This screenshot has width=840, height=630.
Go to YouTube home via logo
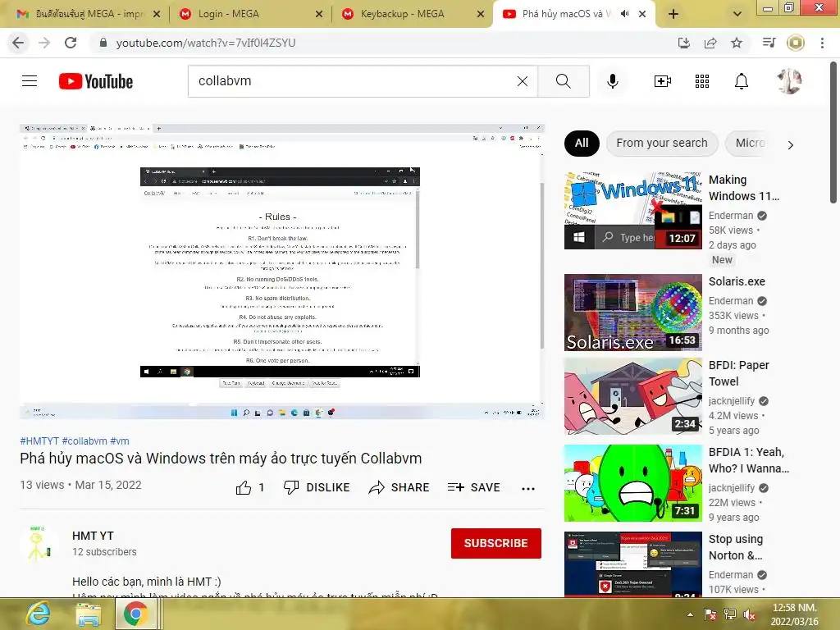(96, 81)
